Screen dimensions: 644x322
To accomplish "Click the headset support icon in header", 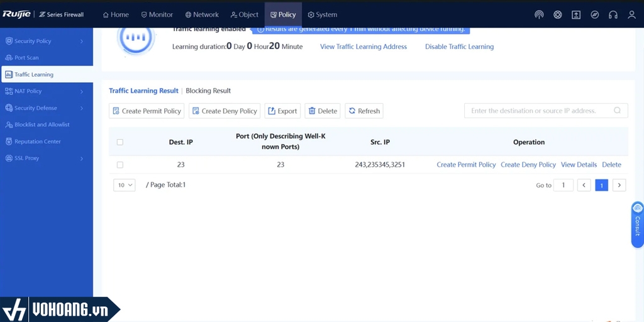I will tap(613, 15).
